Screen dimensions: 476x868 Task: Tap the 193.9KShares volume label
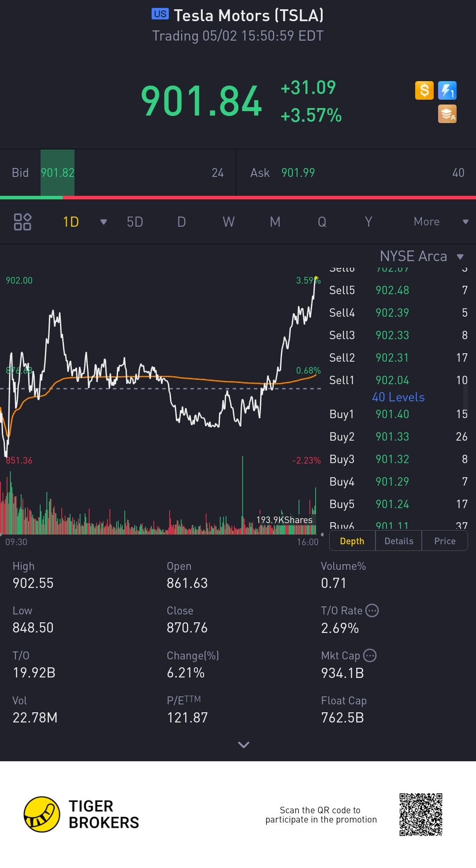tap(284, 520)
